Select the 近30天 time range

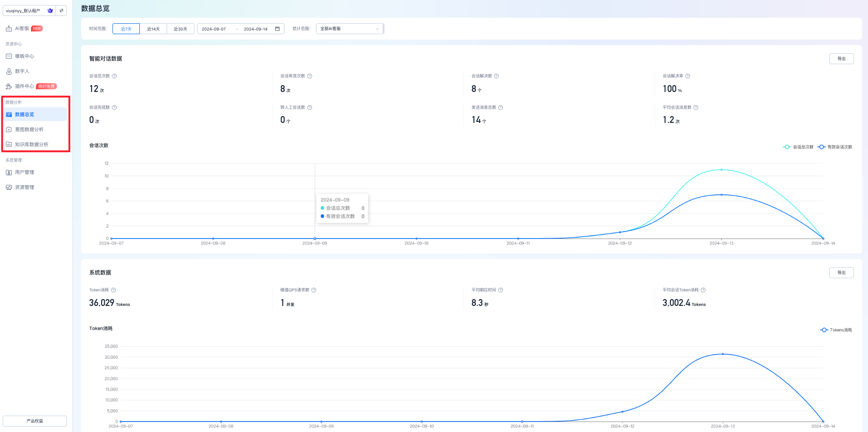[181, 29]
